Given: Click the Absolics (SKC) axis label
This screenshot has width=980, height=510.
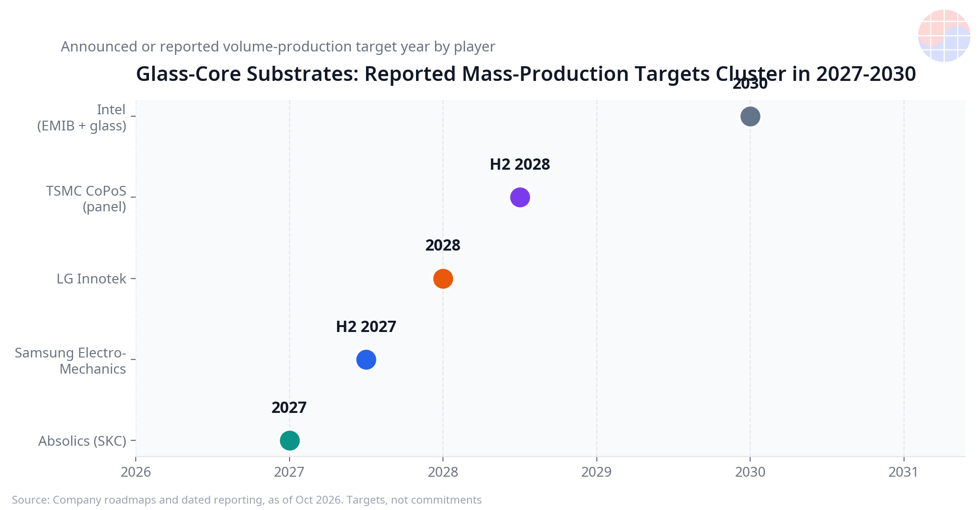Looking at the screenshot, I should click(82, 441).
